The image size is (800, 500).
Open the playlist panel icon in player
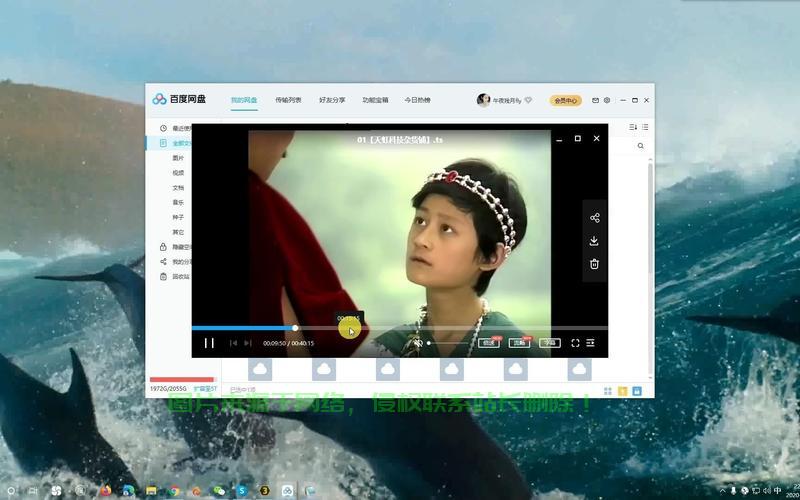point(590,343)
